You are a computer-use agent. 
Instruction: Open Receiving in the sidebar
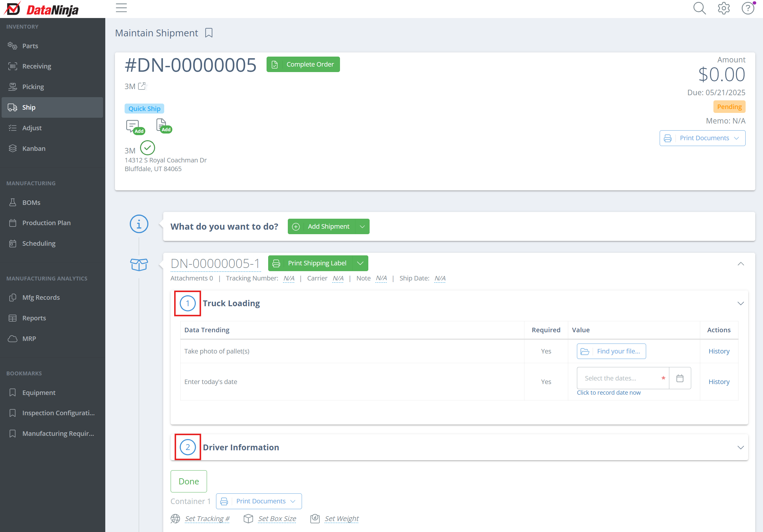(37, 66)
